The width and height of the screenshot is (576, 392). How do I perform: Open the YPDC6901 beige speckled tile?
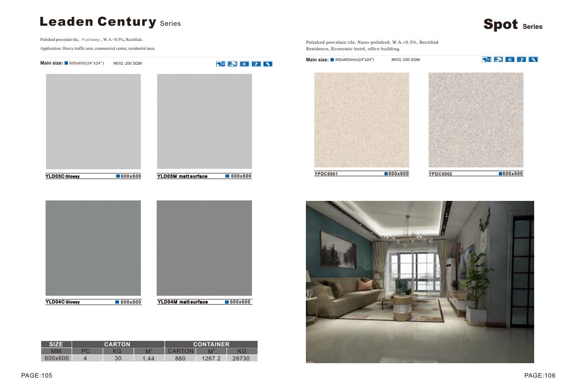[x=362, y=120]
